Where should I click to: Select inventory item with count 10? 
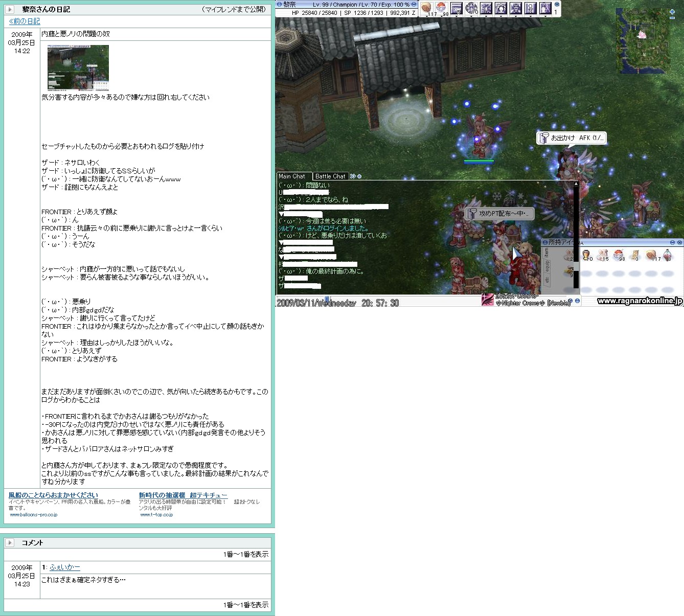click(x=586, y=255)
